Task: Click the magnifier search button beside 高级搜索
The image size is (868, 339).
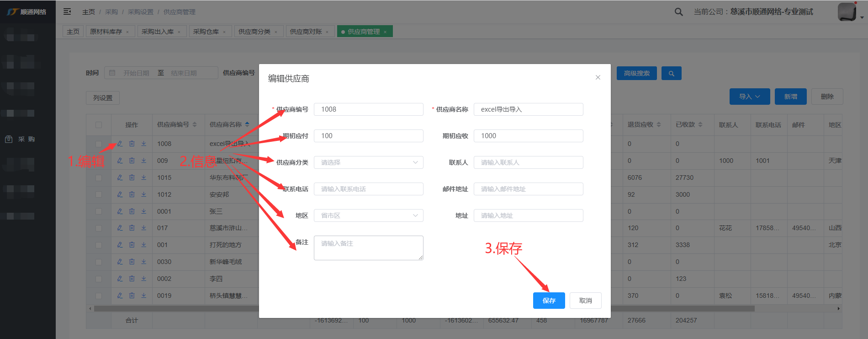Action: point(671,73)
